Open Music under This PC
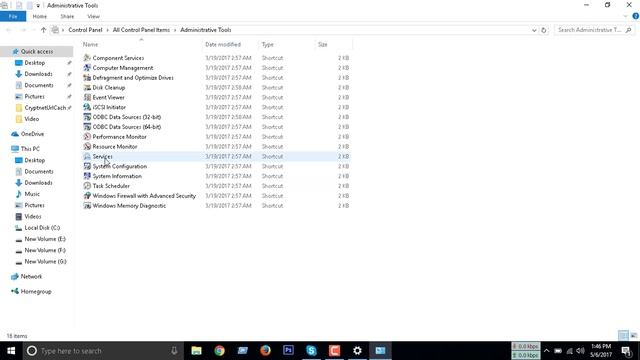Image resolution: width=640 pixels, height=360 pixels. [32, 194]
